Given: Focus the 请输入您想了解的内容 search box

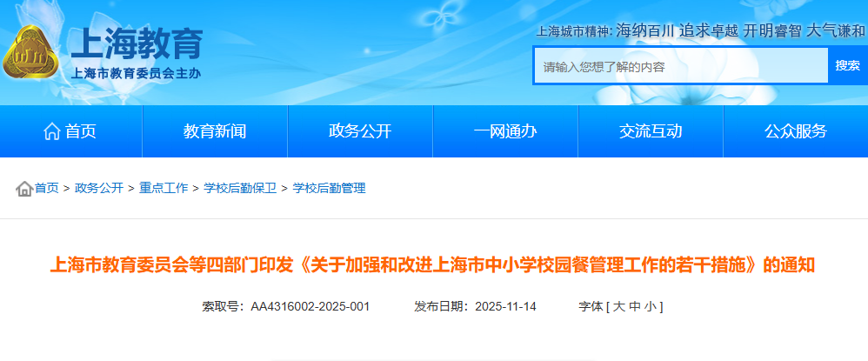Looking at the screenshot, I should (682, 66).
